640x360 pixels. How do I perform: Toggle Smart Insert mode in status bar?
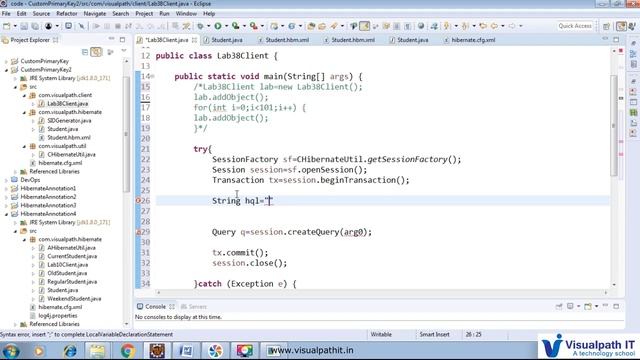click(434, 334)
